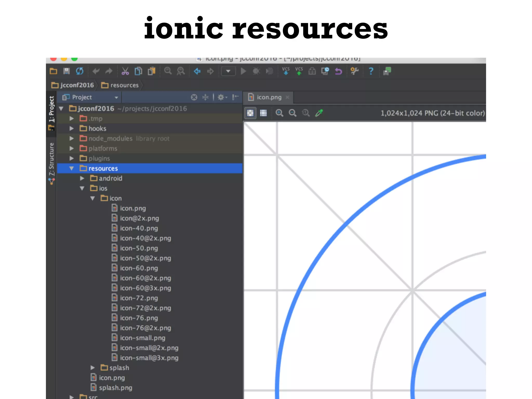Select icon-76@2x.png file
Image resolution: width=532 pixels, height=399 pixels.
point(145,328)
